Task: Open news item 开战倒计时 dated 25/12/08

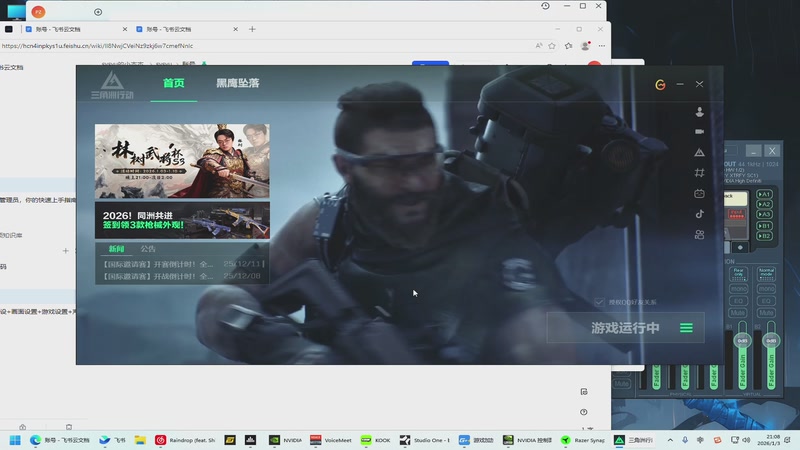Action: tap(182, 276)
